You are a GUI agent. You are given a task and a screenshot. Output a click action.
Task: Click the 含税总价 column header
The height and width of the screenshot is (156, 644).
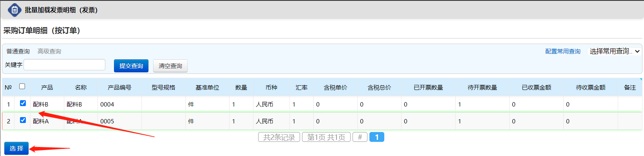coord(379,88)
